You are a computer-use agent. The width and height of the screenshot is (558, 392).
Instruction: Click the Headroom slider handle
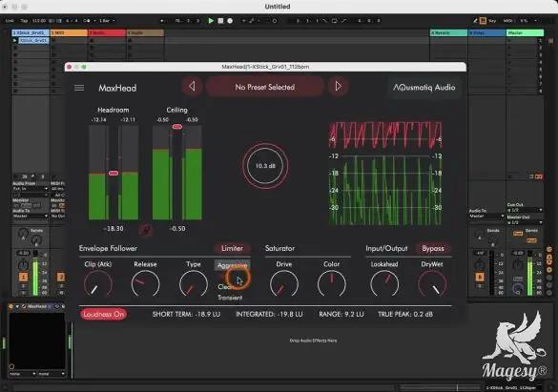114,174
